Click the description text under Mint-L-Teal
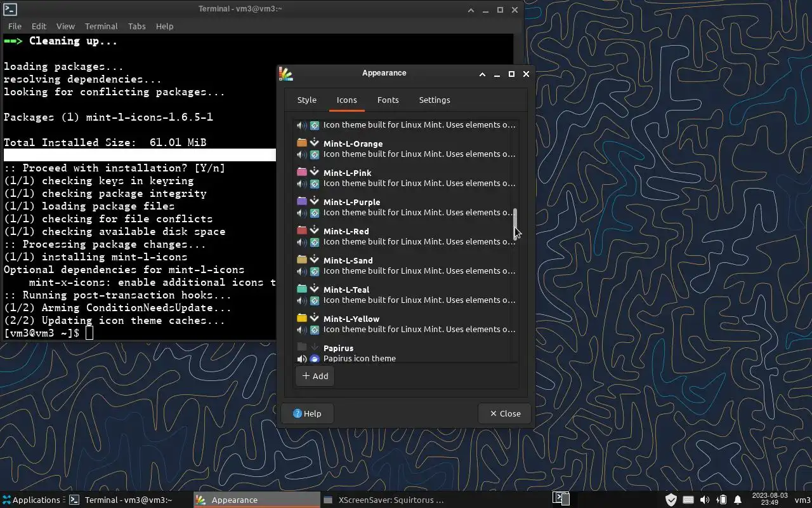Image resolution: width=812 pixels, height=508 pixels. click(419, 300)
